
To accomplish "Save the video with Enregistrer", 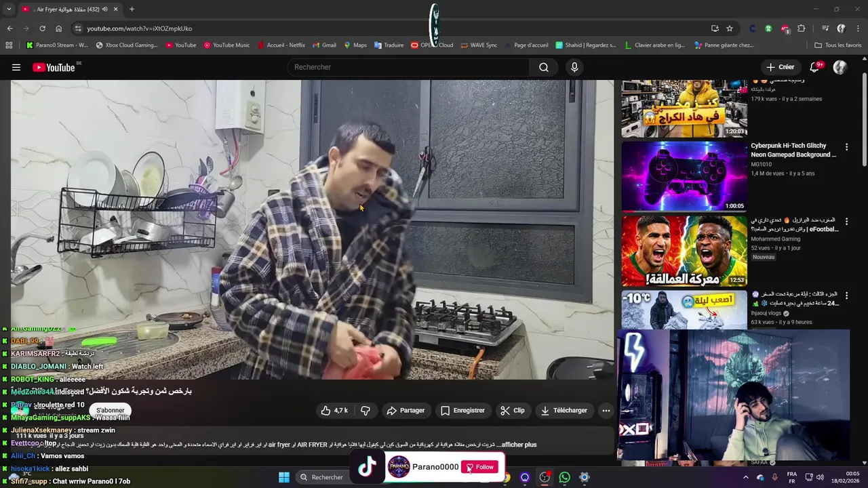I will click(x=462, y=410).
